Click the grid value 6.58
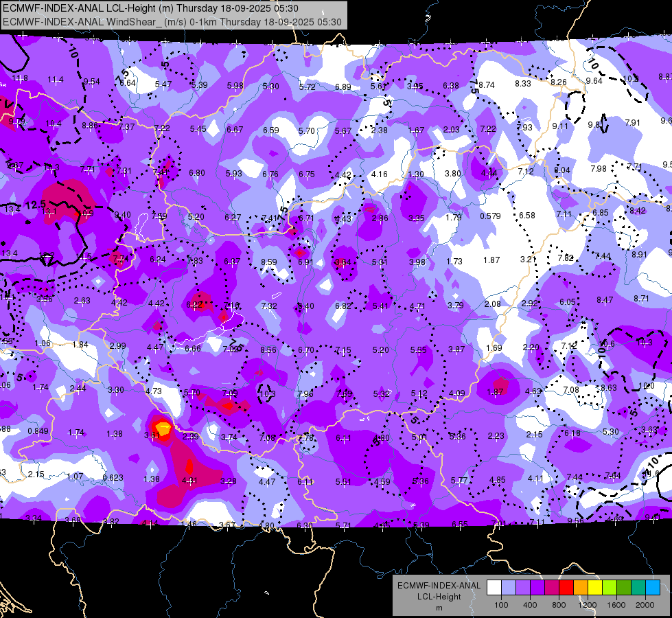672x618 pixels. click(527, 215)
